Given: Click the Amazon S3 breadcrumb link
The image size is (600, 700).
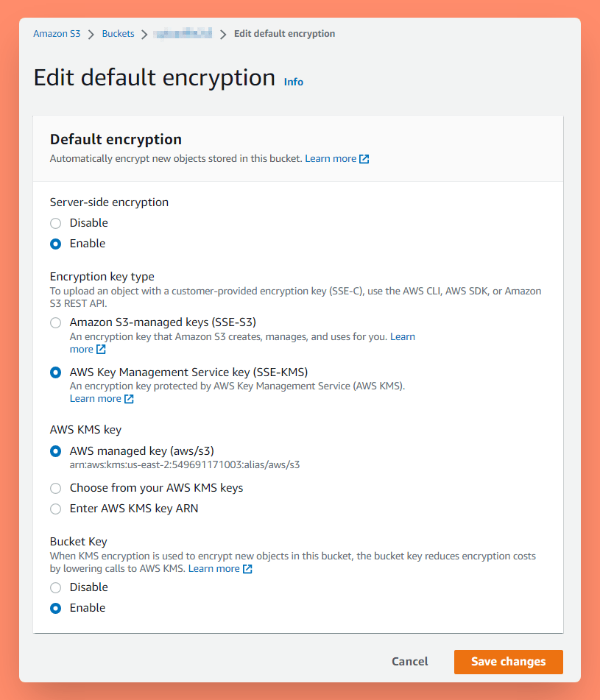Looking at the screenshot, I should coord(57,34).
